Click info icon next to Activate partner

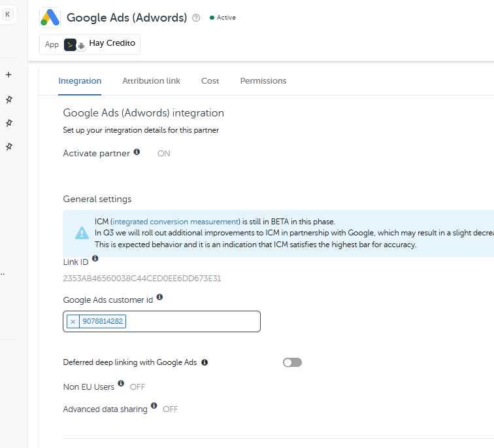pyautogui.click(x=137, y=152)
